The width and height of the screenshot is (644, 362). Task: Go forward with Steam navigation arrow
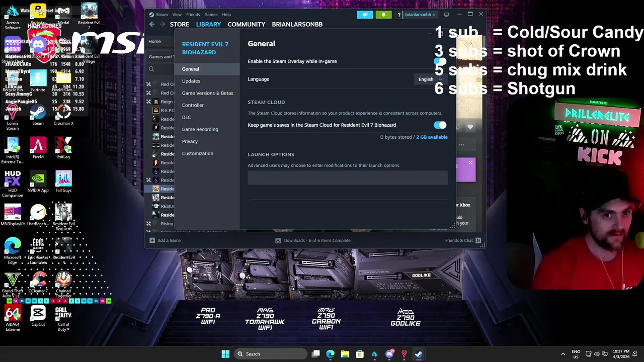pyautogui.click(x=163, y=24)
